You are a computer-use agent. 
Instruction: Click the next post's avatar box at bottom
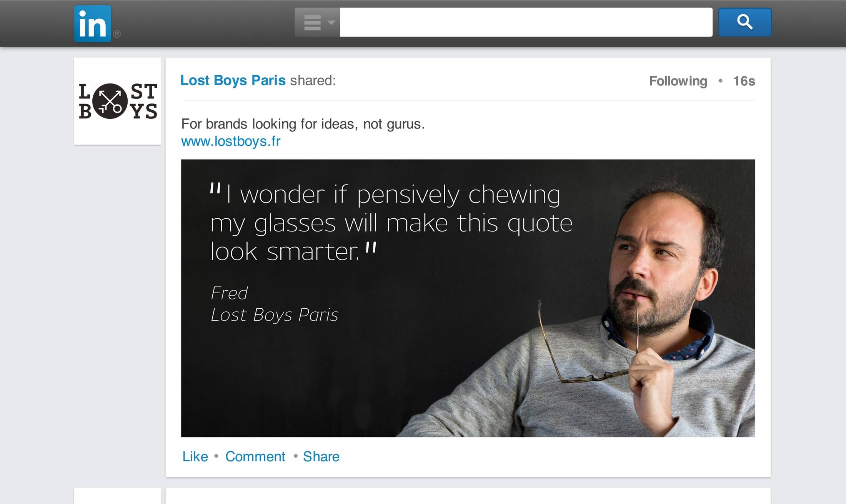[x=118, y=496]
